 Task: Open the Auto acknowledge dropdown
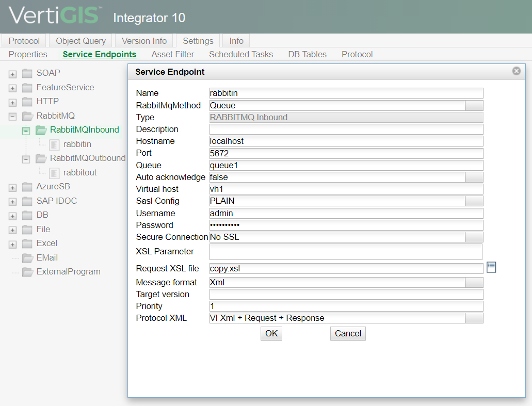point(474,177)
